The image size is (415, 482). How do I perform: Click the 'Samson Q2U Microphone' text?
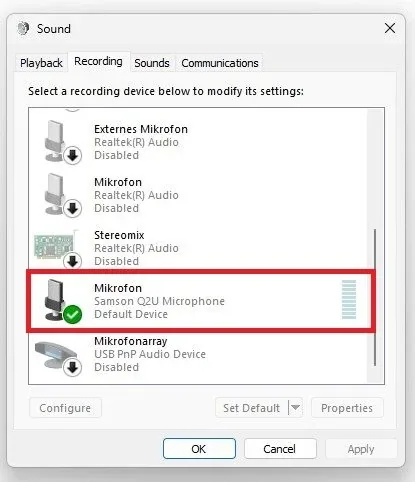click(x=159, y=301)
